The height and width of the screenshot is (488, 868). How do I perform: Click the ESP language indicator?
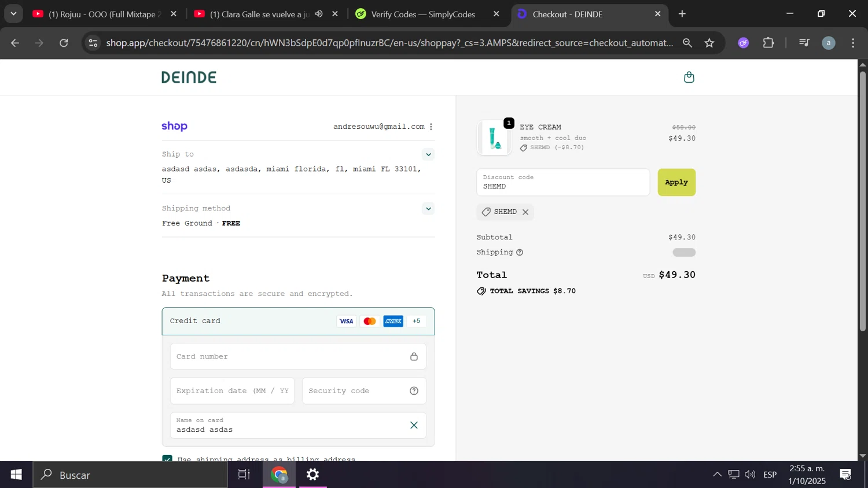[x=770, y=475]
